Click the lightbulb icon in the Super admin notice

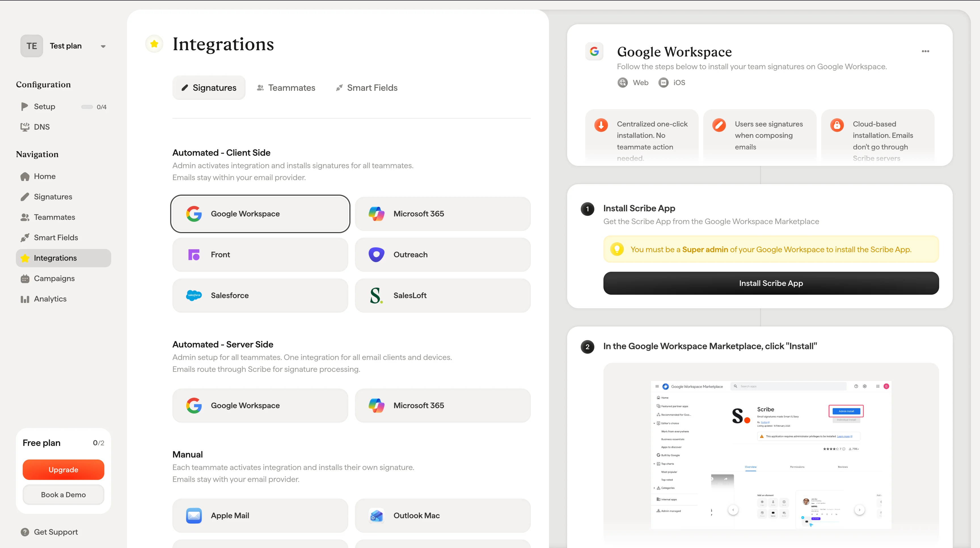(x=617, y=249)
